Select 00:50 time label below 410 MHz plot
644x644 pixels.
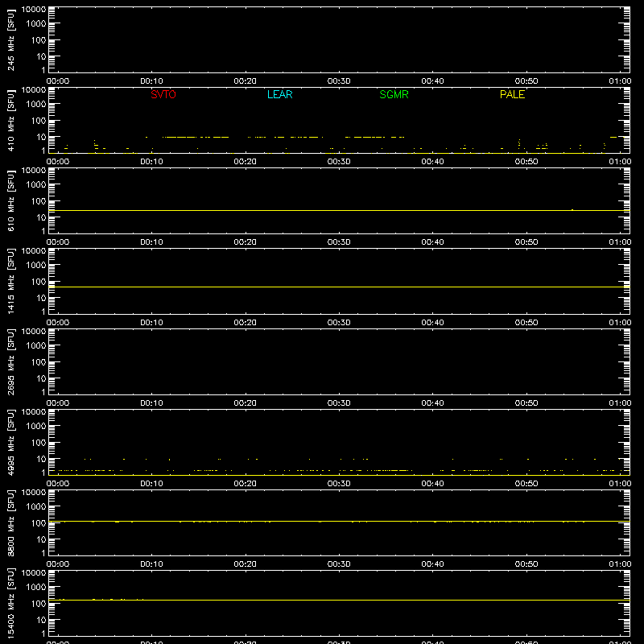(526, 162)
